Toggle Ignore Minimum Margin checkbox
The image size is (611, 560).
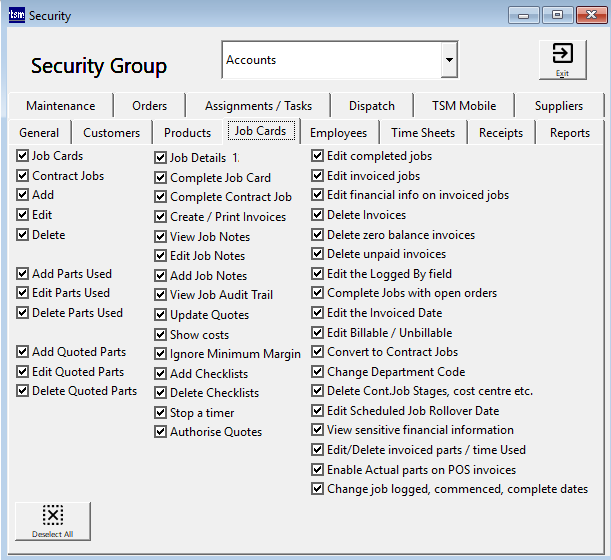coord(161,354)
